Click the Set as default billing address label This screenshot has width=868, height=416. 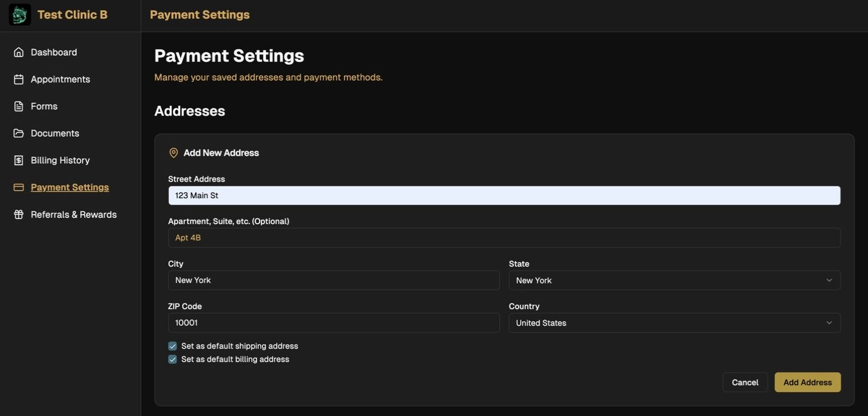pyautogui.click(x=235, y=359)
